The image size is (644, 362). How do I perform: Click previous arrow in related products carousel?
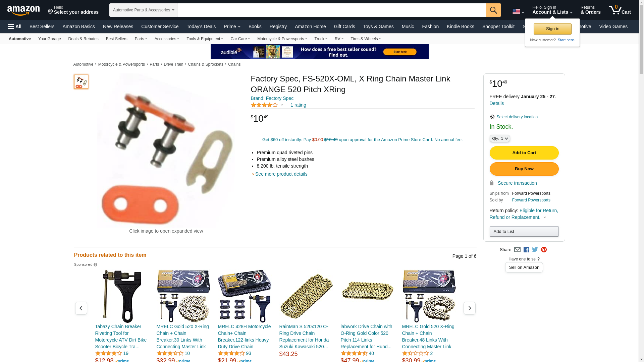point(81,308)
